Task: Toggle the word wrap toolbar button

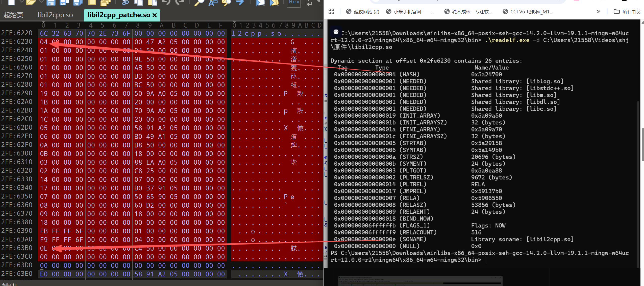Action: (x=307, y=3)
